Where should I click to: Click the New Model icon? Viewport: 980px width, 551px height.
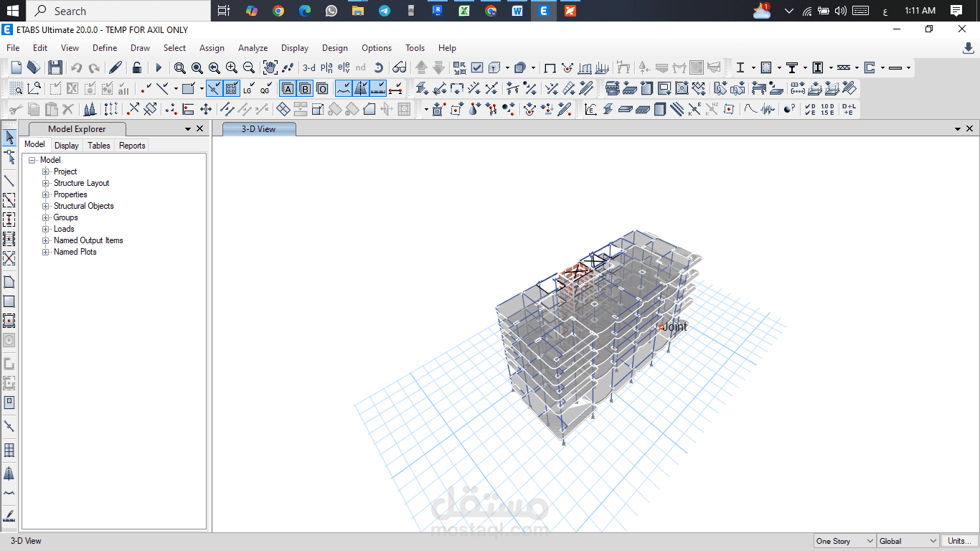[16, 67]
